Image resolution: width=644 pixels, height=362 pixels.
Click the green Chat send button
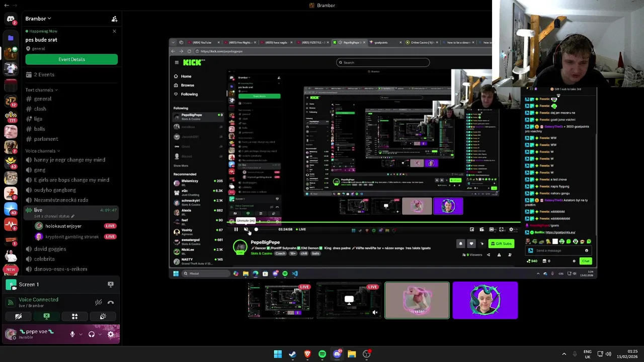pos(585,261)
